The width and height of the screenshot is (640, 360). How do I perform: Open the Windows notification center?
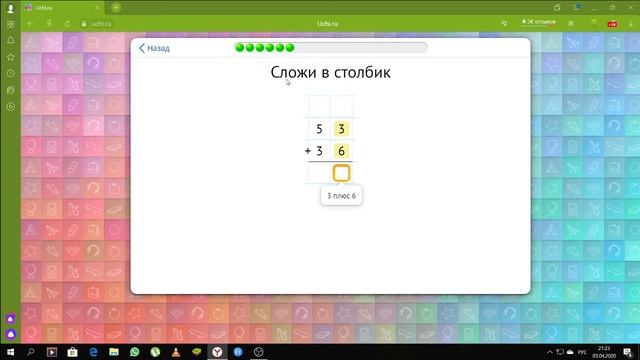click(x=628, y=352)
